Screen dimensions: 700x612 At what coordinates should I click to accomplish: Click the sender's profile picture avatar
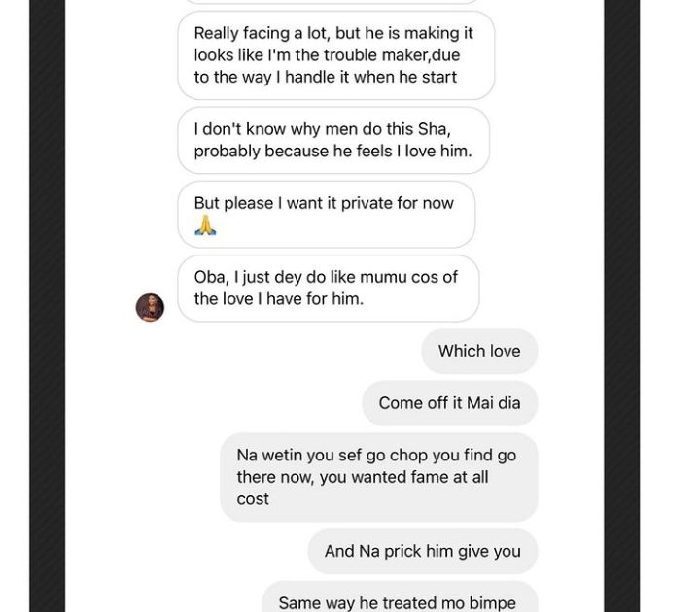[x=150, y=307]
